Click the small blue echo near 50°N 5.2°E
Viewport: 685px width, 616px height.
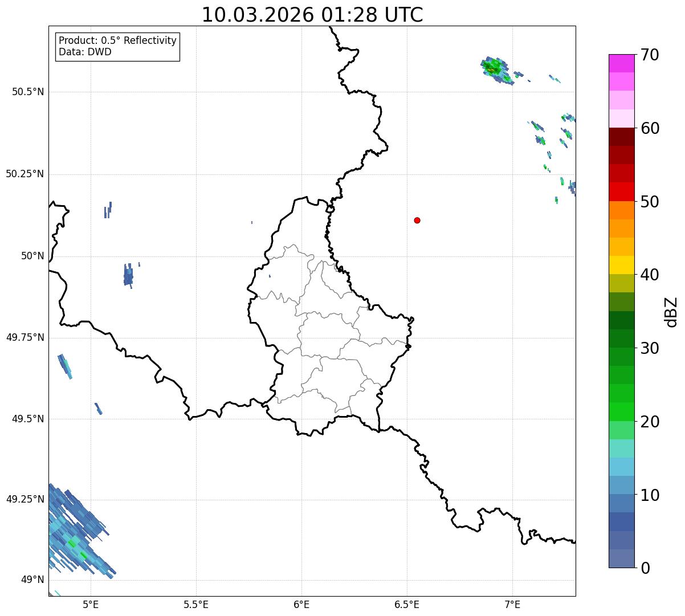[129, 275]
